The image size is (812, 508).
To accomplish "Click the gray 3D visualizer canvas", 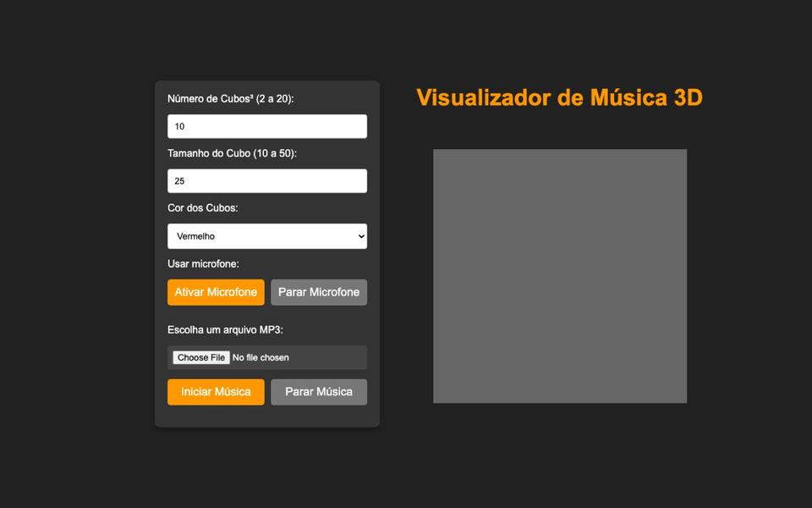I will [560, 276].
